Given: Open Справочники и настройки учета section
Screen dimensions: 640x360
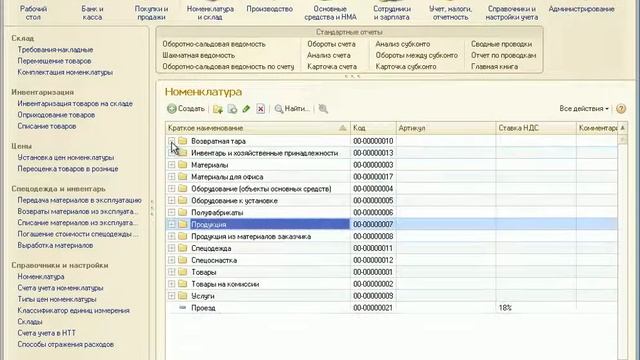Looking at the screenshot, I should tap(512, 13).
